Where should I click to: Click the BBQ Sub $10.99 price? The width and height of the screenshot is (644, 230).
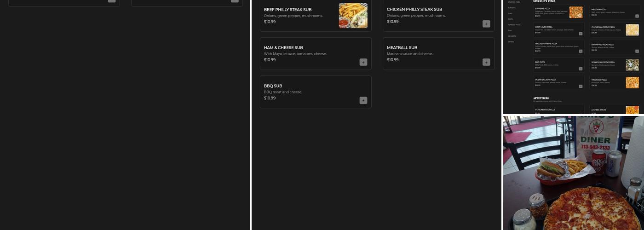tap(270, 98)
